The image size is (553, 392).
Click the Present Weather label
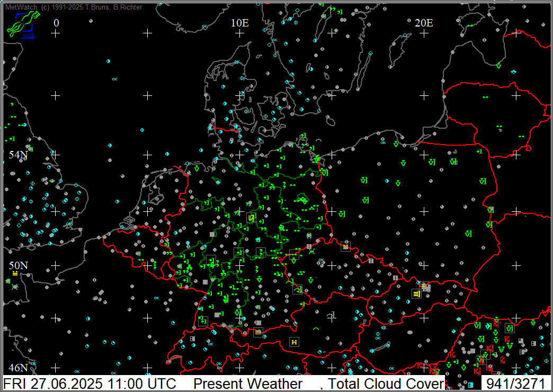click(x=248, y=384)
